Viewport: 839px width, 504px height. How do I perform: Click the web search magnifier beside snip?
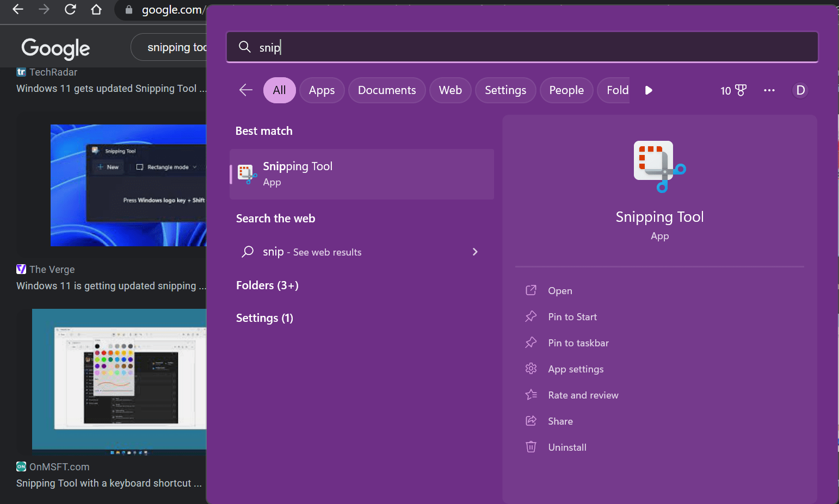[x=248, y=251]
